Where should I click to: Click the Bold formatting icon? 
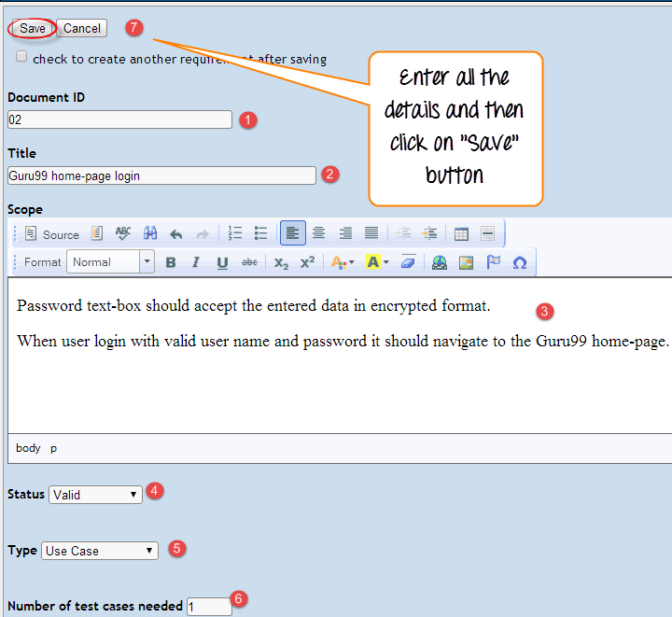tap(171, 263)
